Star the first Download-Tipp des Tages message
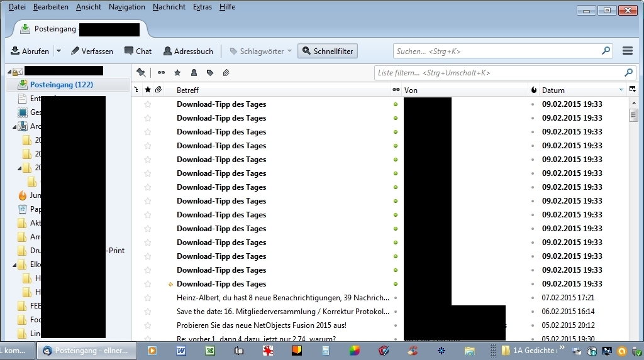 pyautogui.click(x=148, y=104)
